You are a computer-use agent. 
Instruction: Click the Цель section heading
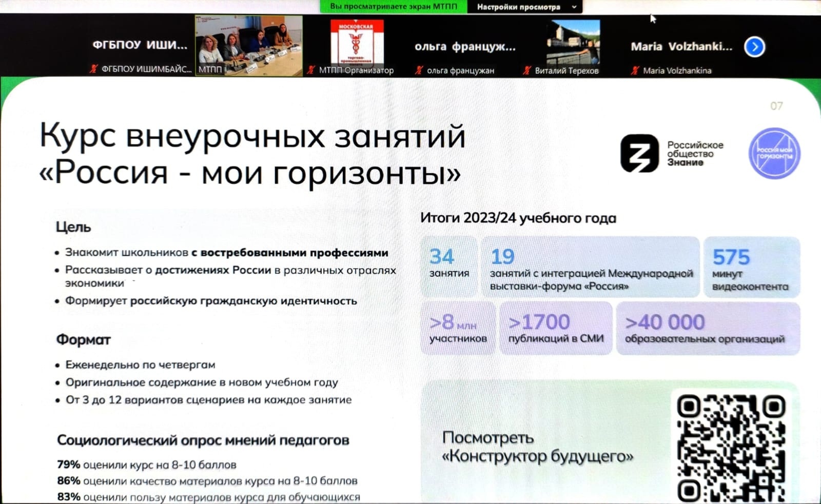pos(73,227)
